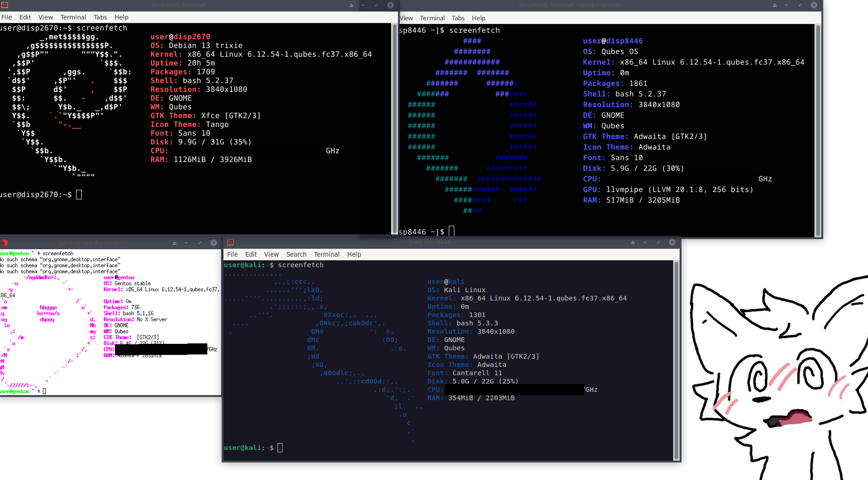Minimize the disp8446 Terminal window

pos(786,5)
